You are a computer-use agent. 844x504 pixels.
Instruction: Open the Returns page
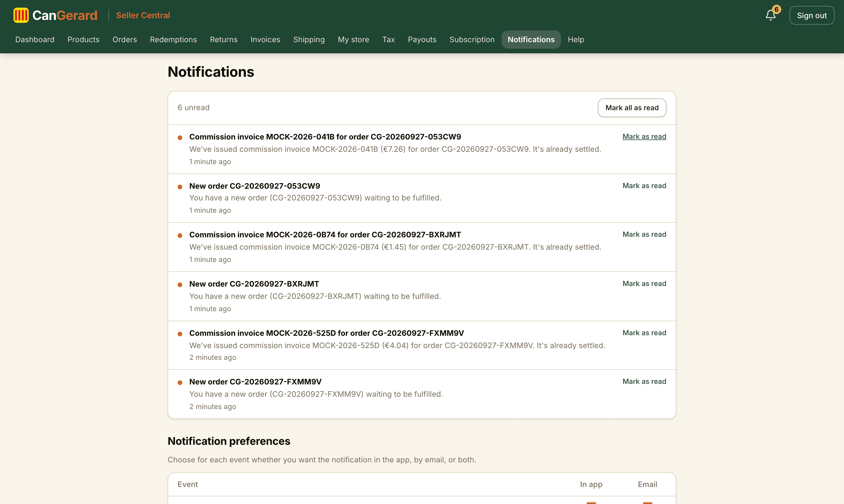(x=224, y=39)
